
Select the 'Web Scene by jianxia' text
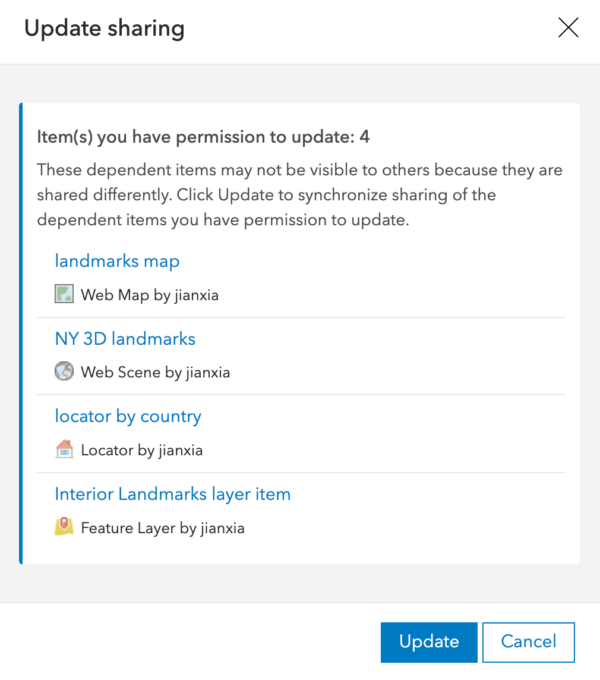point(155,372)
